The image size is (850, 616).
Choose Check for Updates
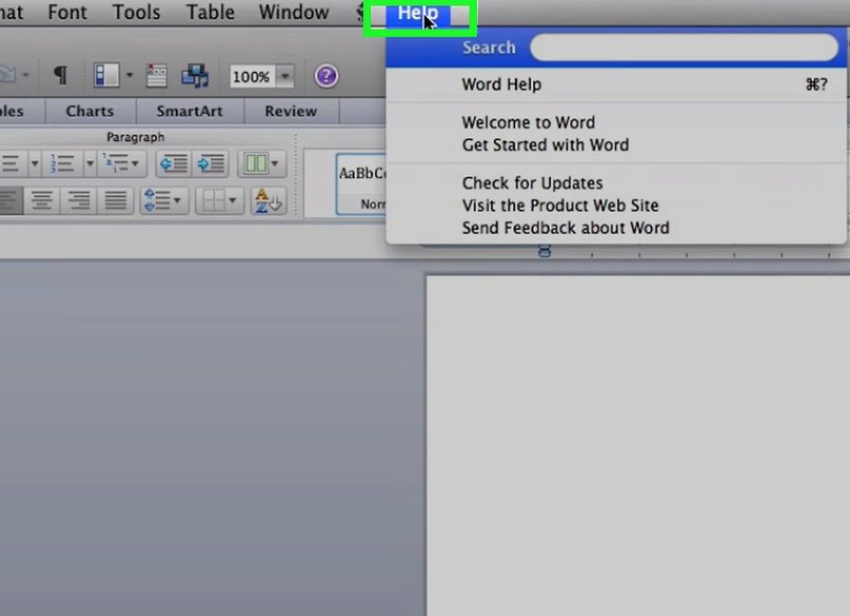pos(616,184)
